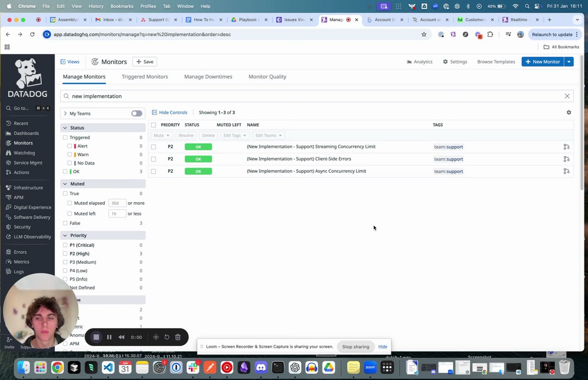Collapse the Priority filter section
This screenshot has height=380, width=588.
[x=65, y=235]
